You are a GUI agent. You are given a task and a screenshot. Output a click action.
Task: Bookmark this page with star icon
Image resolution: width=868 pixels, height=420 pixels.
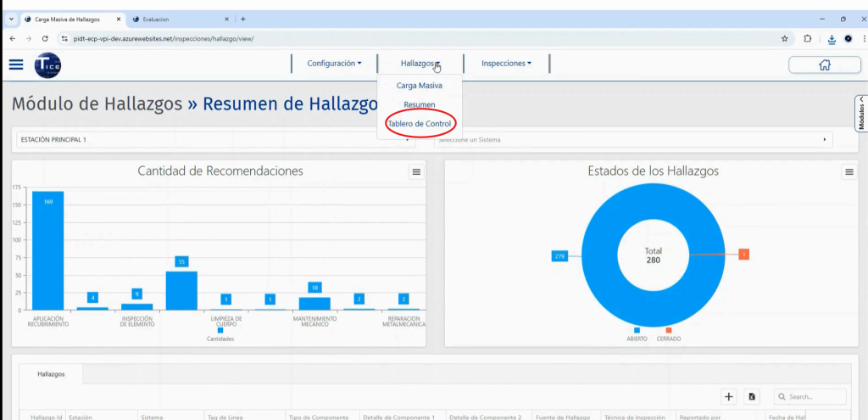(784, 38)
